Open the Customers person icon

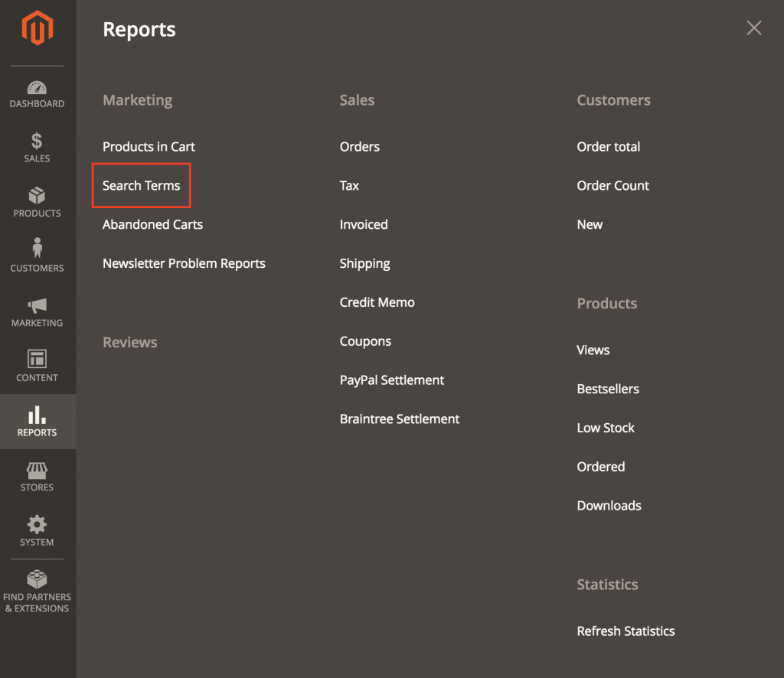(x=37, y=249)
